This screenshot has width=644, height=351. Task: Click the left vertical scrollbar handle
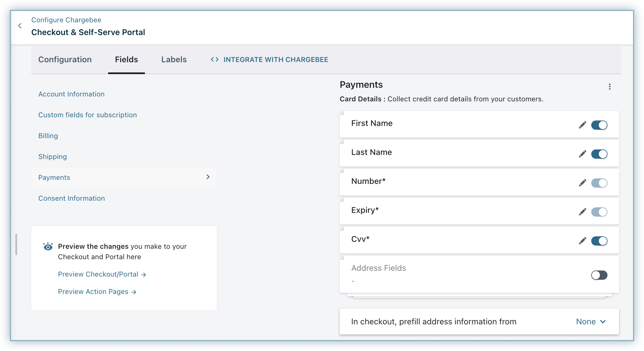(x=16, y=244)
